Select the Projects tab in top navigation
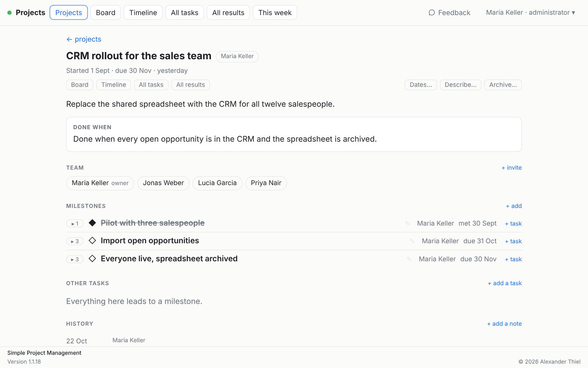 (x=69, y=13)
